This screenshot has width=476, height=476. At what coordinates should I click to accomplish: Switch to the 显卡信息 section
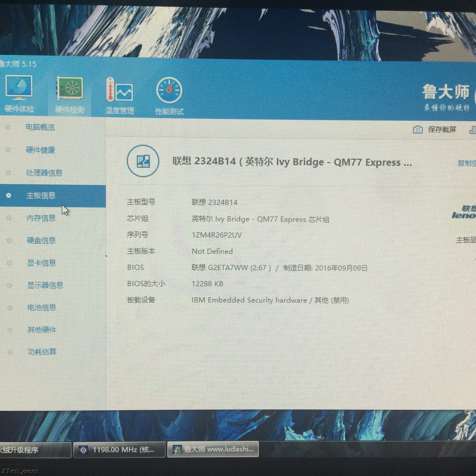(x=41, y=263)
